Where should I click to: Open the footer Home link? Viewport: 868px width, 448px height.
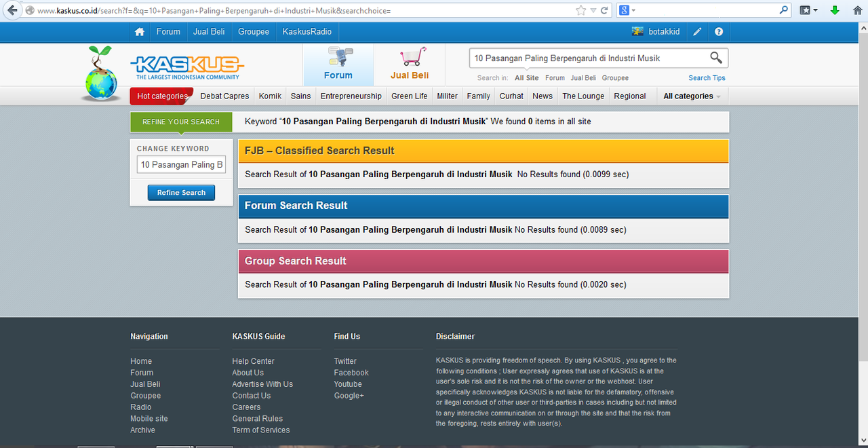pos(141,361)
